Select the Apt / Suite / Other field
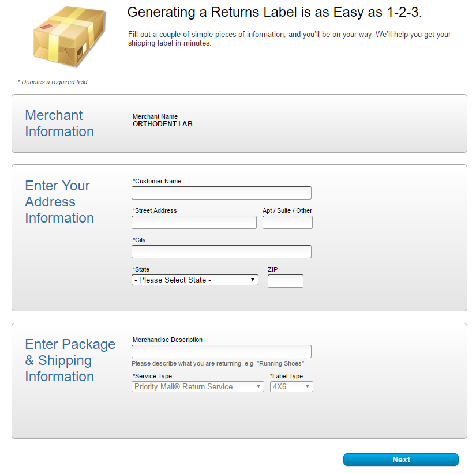The width and height of the screenshot is (476, 474). (x=287, y=222)
